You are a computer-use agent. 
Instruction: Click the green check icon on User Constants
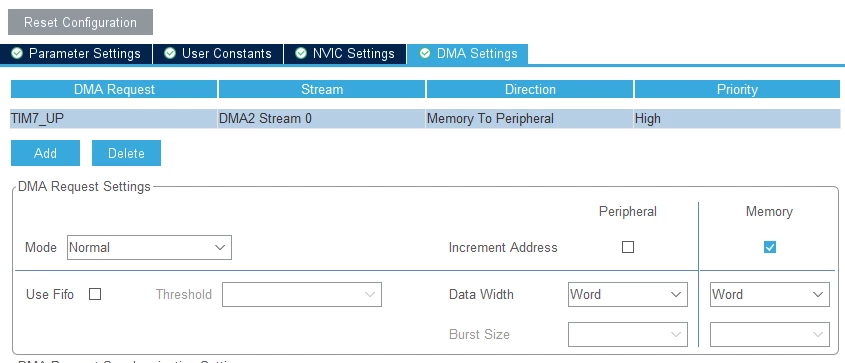pyautogui.click(x=170, y=53)
